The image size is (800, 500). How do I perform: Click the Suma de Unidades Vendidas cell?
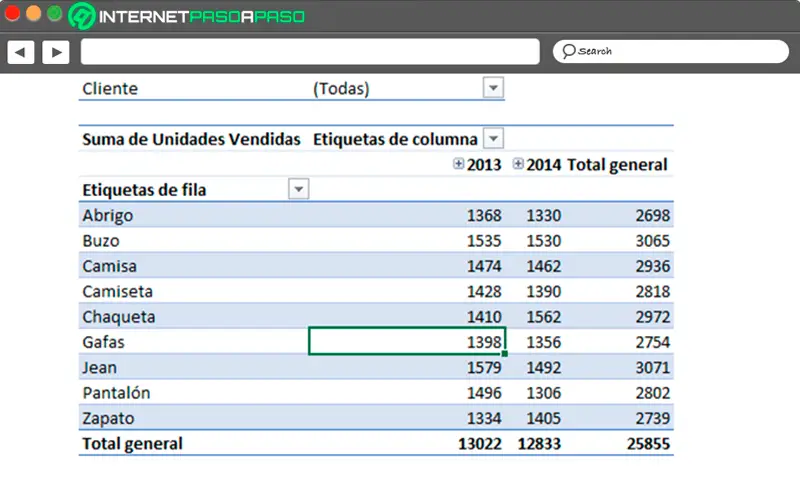[191, 140]
